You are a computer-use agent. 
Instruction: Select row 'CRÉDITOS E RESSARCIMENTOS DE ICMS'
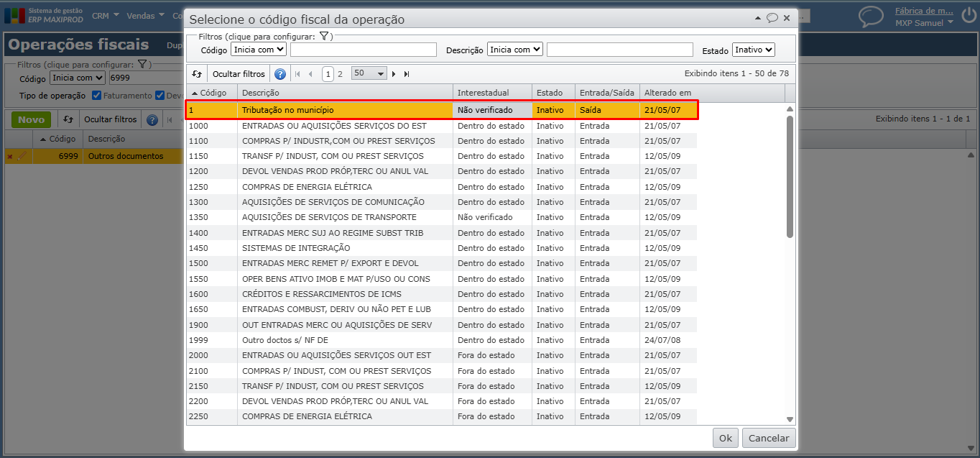[441, 294]
